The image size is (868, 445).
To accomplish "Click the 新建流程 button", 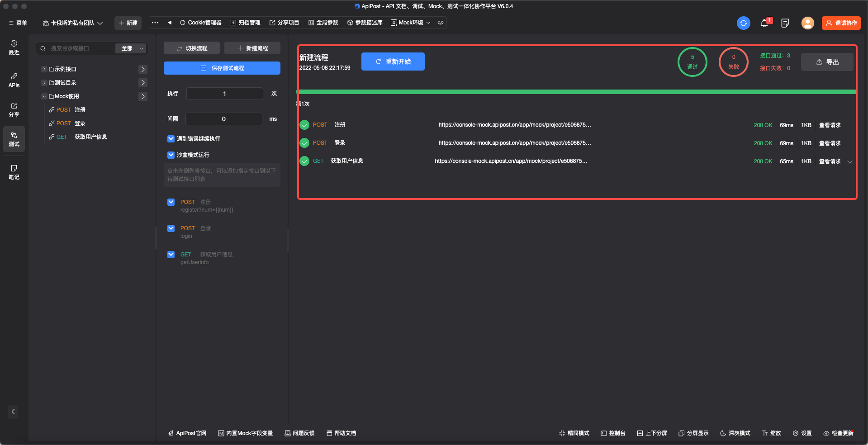I will 252,48.
